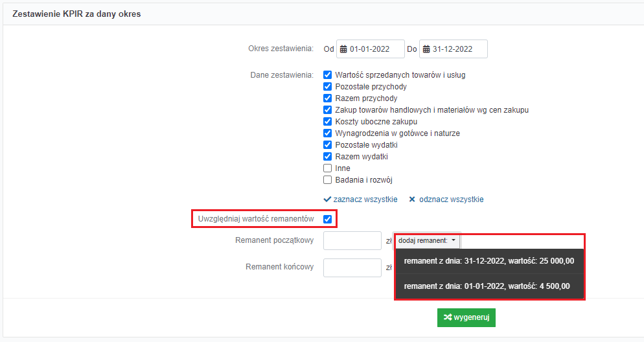
Task: Click the calendar icon in the Od date field
Action: tap(344, 49)
